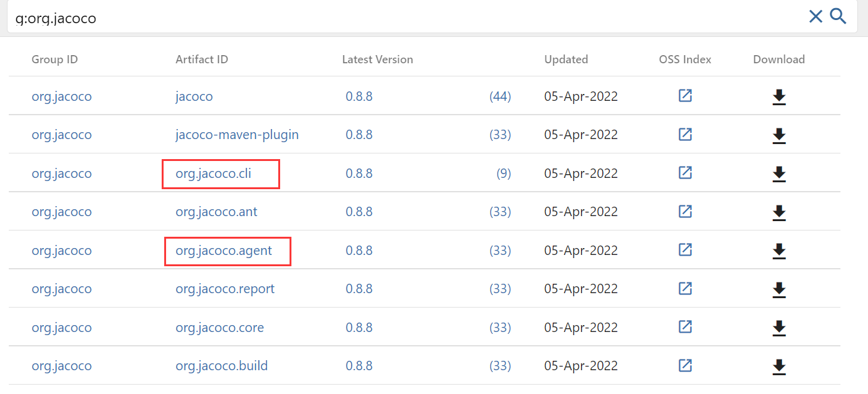The image size is (868, 394).
Task: Open the org.jacoco.ant artifact link
Action: tap(216, 212)
